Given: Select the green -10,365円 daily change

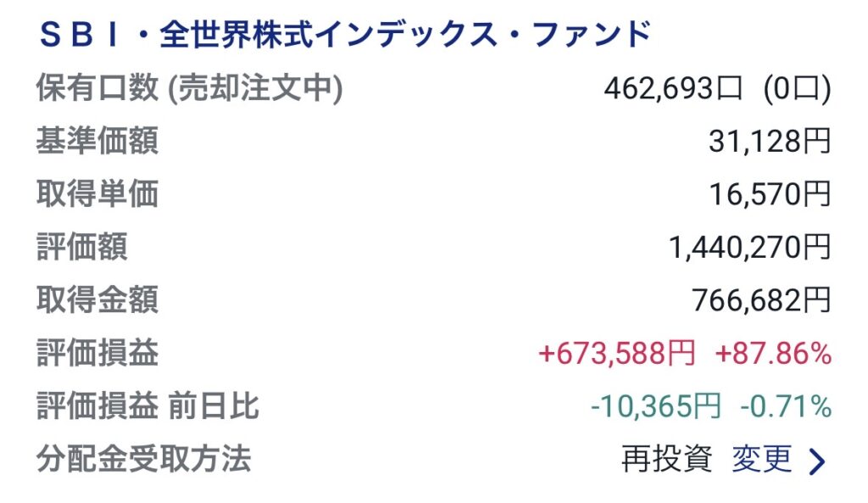Looking at the screenshot, I should click(655, 407).
